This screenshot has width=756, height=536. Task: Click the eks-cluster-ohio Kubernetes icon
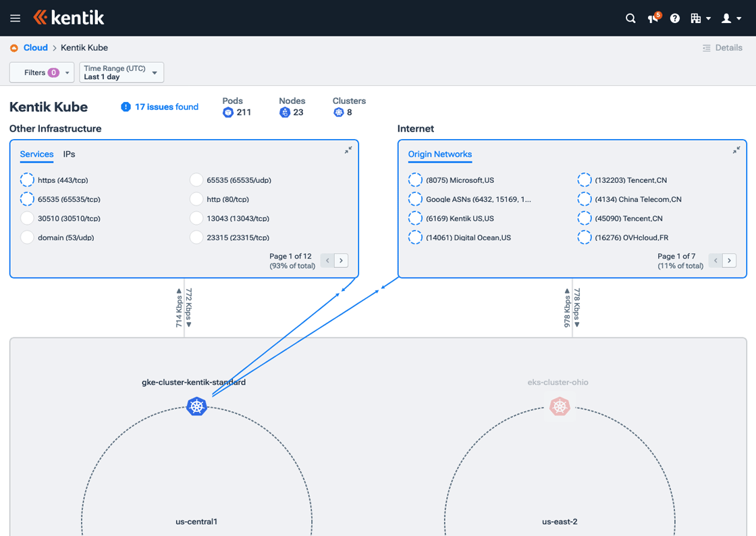(x=560, y=406)
